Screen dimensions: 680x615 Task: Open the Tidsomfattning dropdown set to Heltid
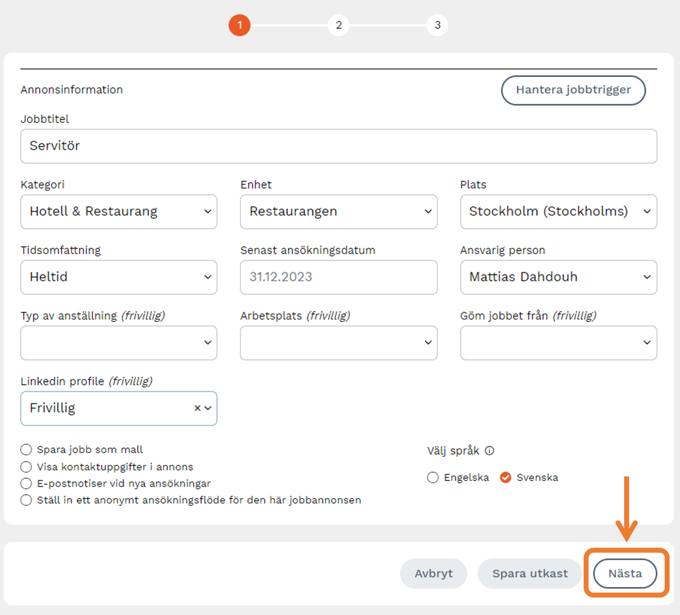[118, 277]
